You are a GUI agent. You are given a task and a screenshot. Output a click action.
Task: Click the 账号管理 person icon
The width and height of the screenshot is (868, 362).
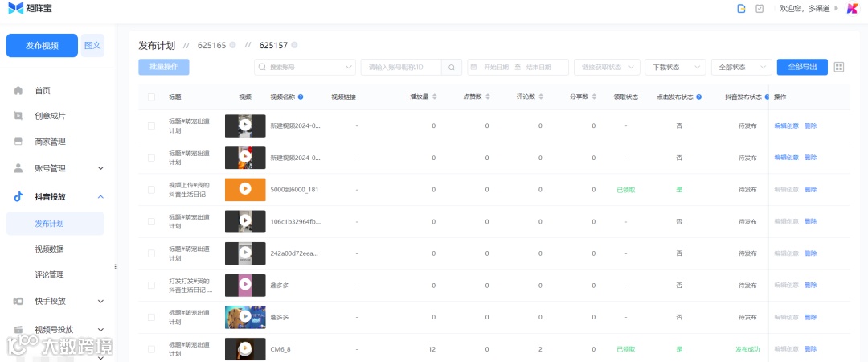pyautogui.click(x=18, y=168)
